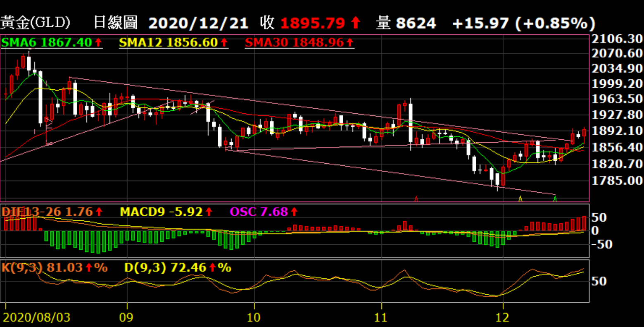The image size is (644, 327).
Task: Select the green SMA6 1867.40 legend label
Action: pyautogui.click(x=47, y=42)
